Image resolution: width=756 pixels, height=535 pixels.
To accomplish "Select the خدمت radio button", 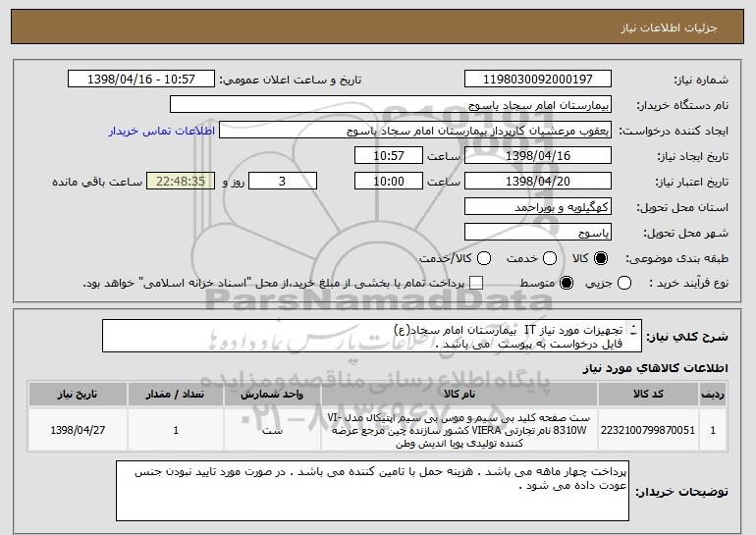I will [550, 258].
